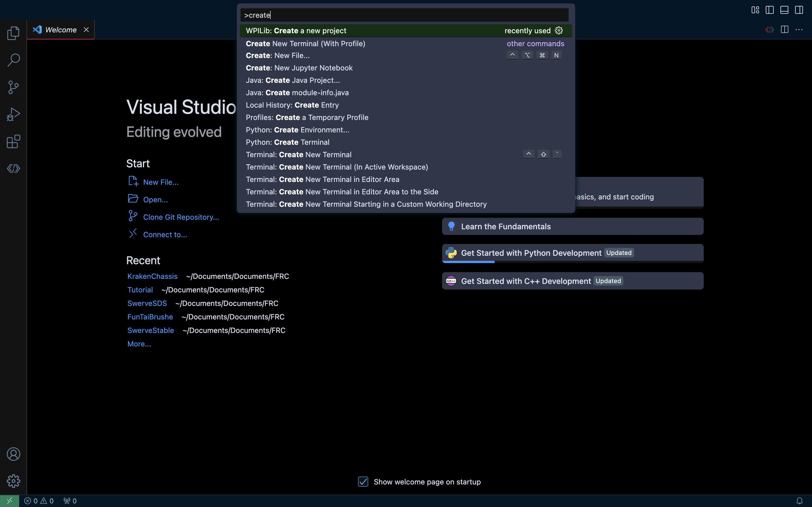The height and width of the screenshot is (507, 812).
Task: Toggle the bottom panel layout button
Action: [784, 10]
